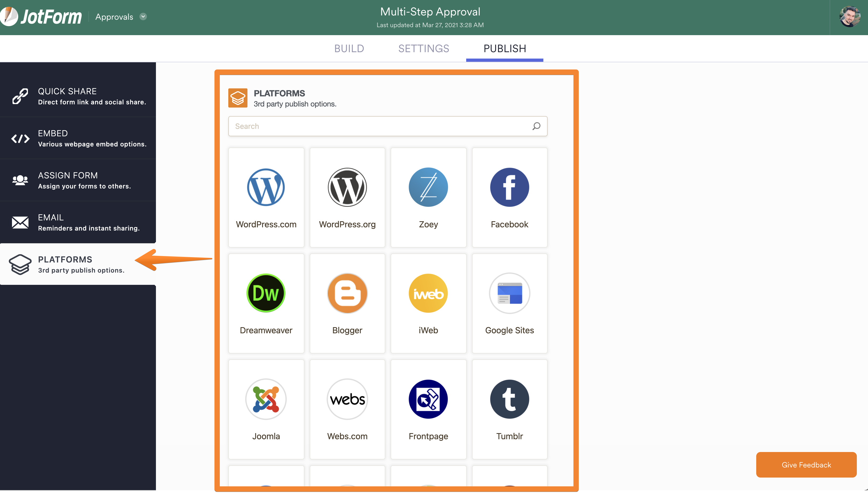Image resolution: width=868 pixels, height=493 pixels.
Task: Click the Google Sites label text
Action: coord(509,330)
